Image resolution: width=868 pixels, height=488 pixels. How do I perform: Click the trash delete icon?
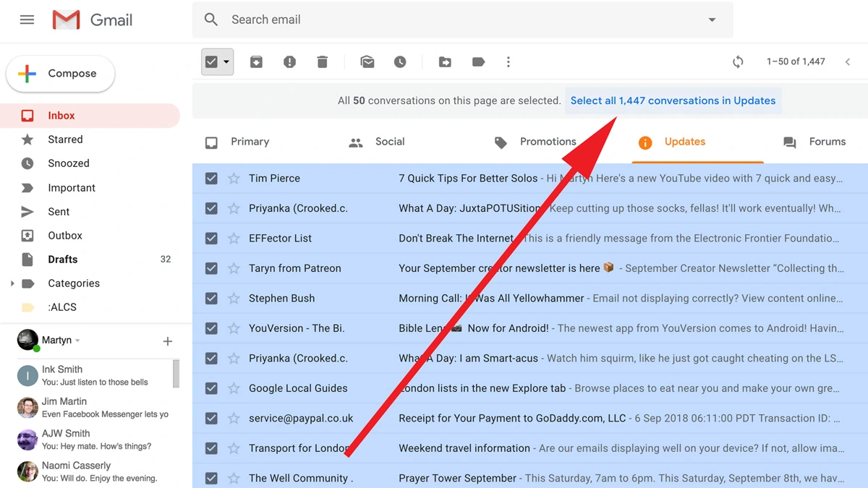(x=323, y=62)
